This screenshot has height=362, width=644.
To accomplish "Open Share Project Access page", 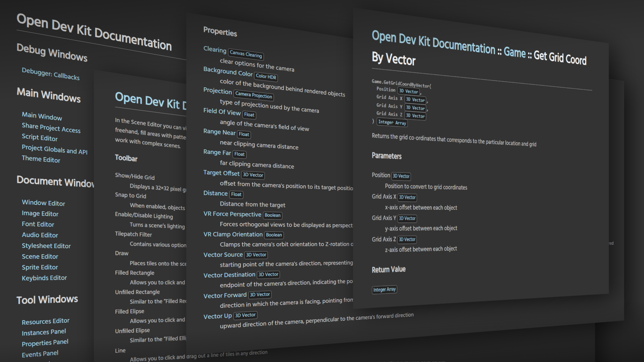I will coord(51,128).
